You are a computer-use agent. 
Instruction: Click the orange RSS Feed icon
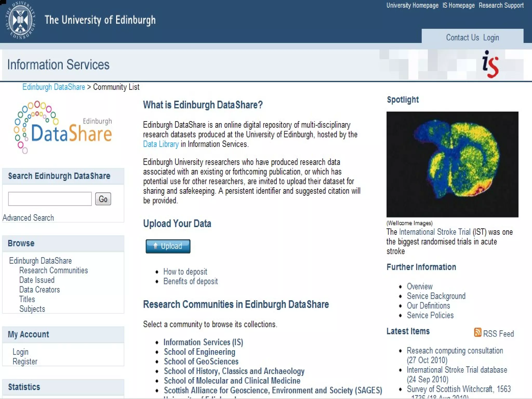(477, 332)
